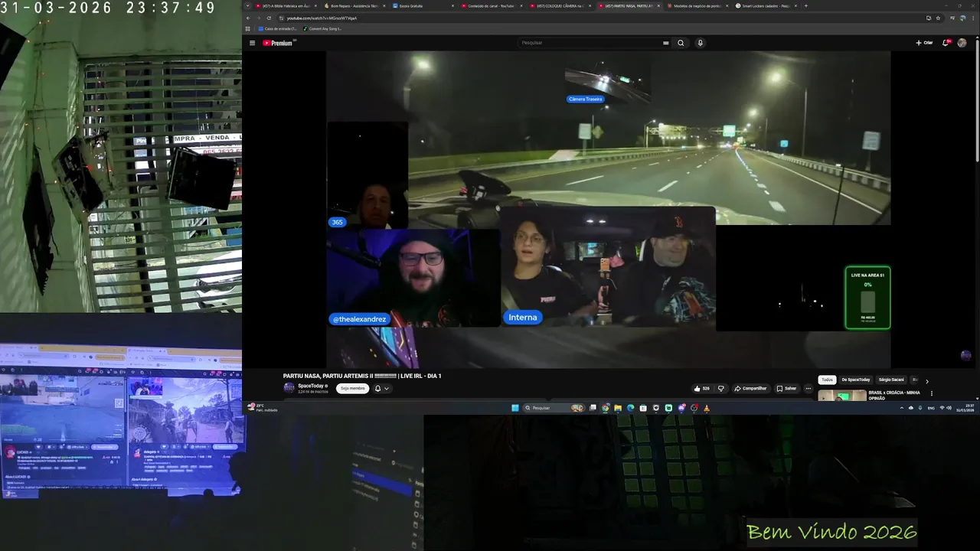This screenshot has width=980, height=551.
Task: Bookmark this page with star icon
Action: [x=938, y=18]
